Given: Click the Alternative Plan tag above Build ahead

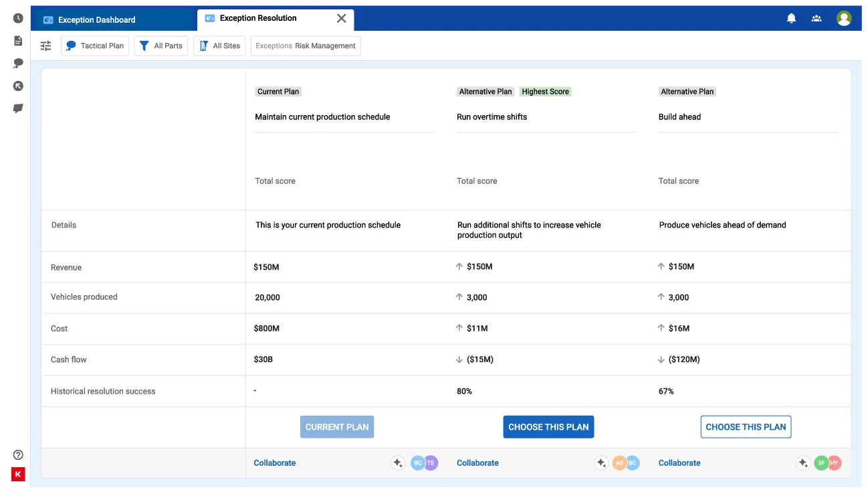Looking at the screenshot, I should click(x=687, y=92).
